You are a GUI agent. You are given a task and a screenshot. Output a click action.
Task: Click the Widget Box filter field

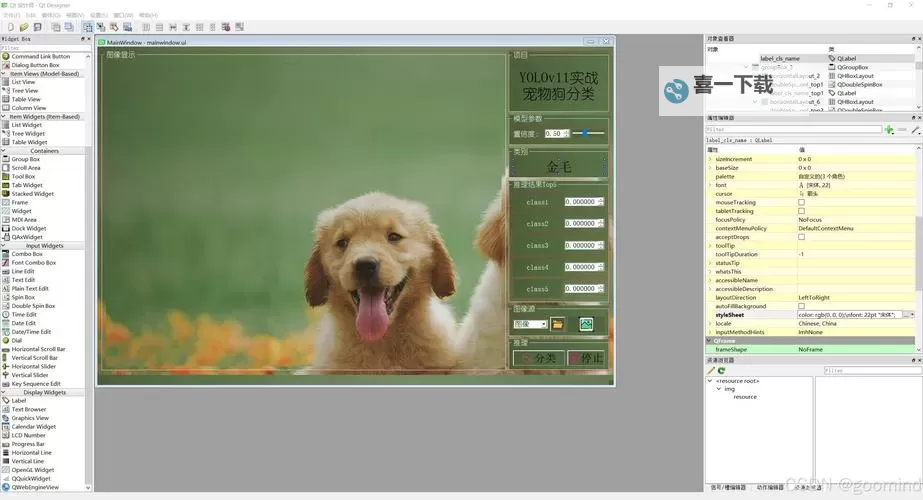(45, 47)
